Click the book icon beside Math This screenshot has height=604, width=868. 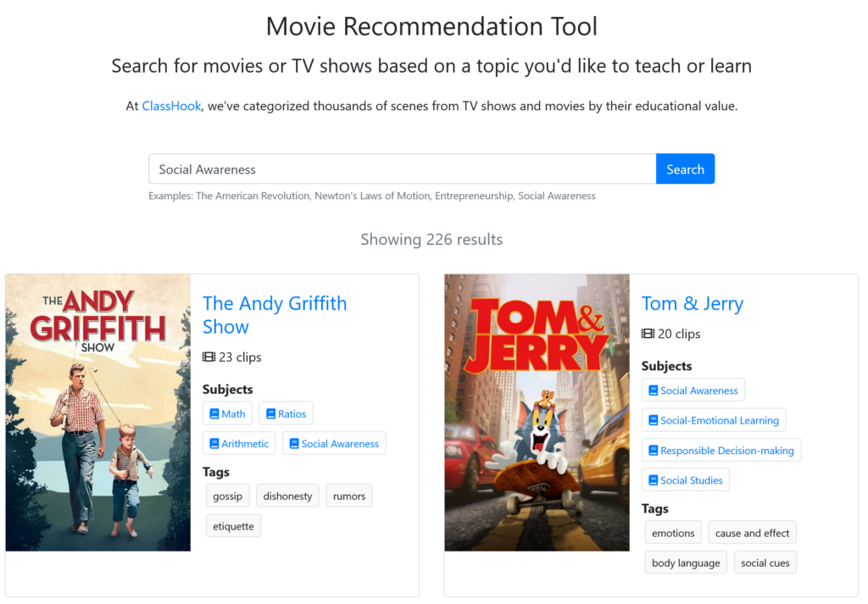pyautogui.click(x=214, y=413)
